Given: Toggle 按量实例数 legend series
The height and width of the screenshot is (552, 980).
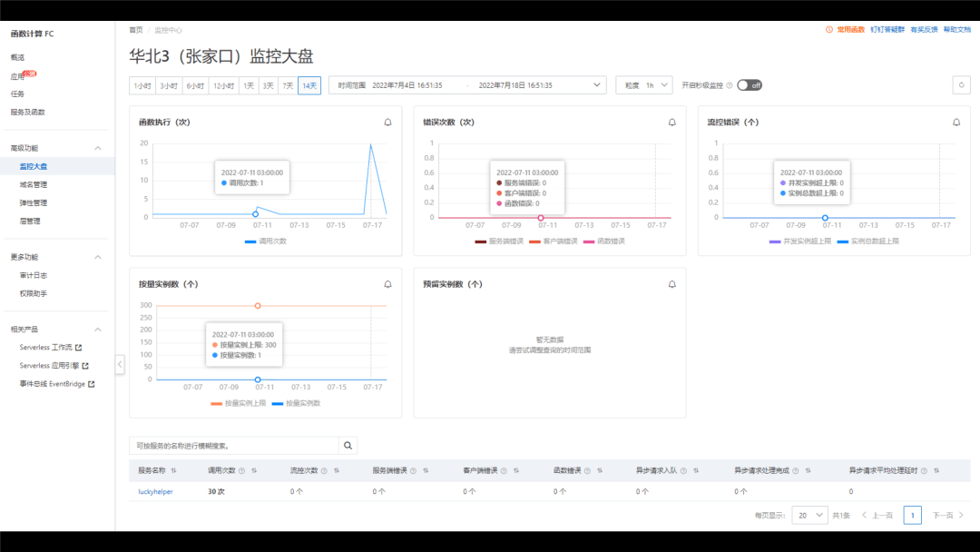Looking at the screenshot, I should click(x=296, y=403).
